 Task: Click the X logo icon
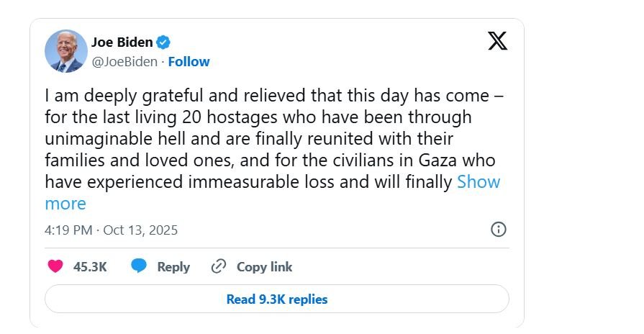coord(497,41)
